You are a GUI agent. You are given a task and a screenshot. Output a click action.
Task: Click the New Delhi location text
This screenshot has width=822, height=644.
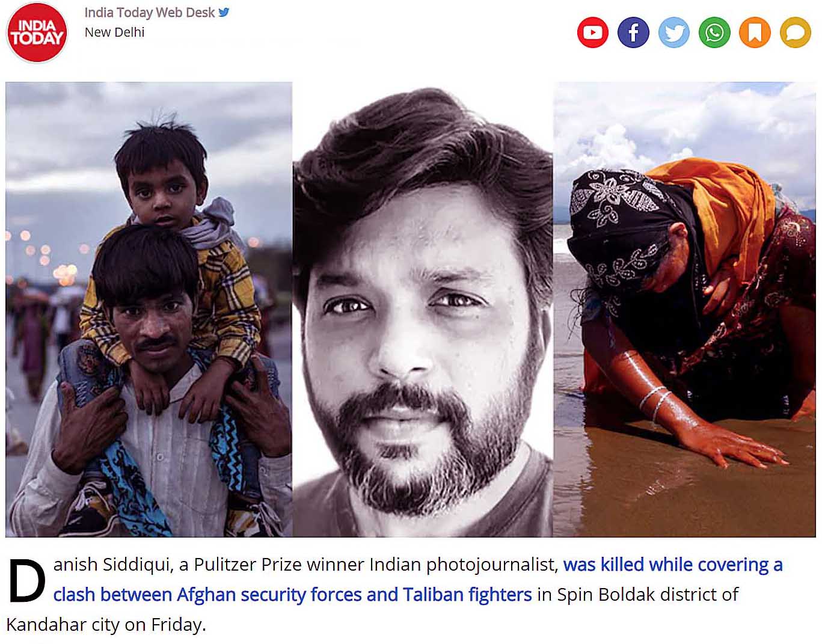[x=114, y=32]
